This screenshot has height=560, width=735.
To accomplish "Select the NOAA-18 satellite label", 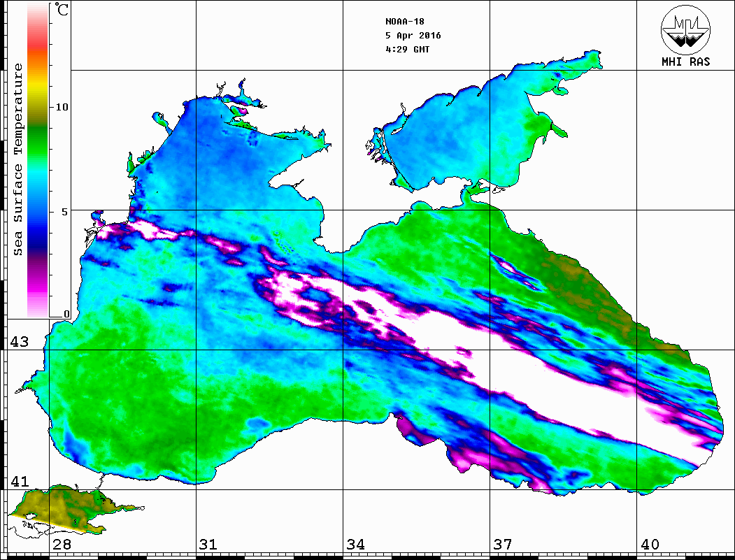I will pyautogui.click(x=404, y=21).
